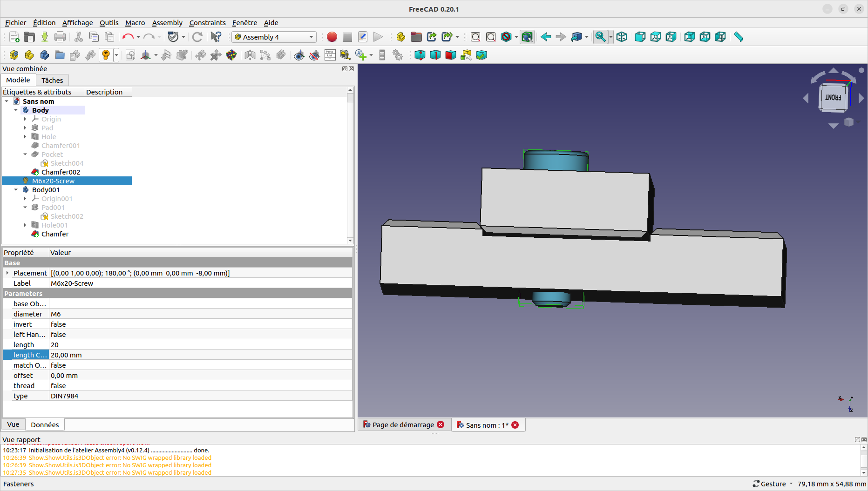Screen dimensions: 868x491
Task: Expand the Origin tree node
Action: tap(25, 119)
